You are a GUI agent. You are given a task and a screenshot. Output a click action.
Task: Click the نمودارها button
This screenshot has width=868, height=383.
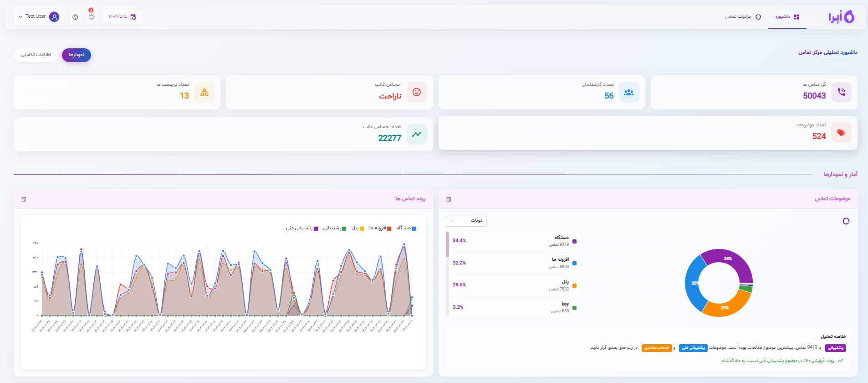[x=77, y=55]
